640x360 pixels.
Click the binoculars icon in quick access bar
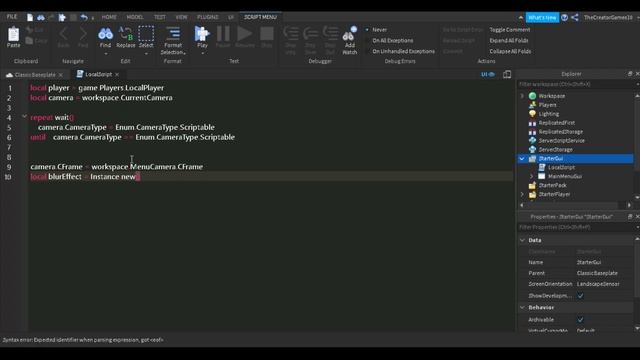pos(41,17)
